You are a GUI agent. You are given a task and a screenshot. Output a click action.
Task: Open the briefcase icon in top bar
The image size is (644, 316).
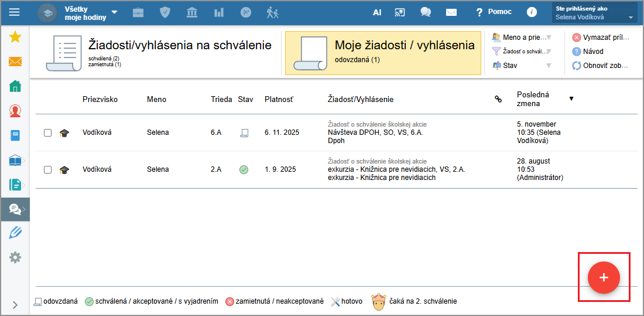click(138, 12)
